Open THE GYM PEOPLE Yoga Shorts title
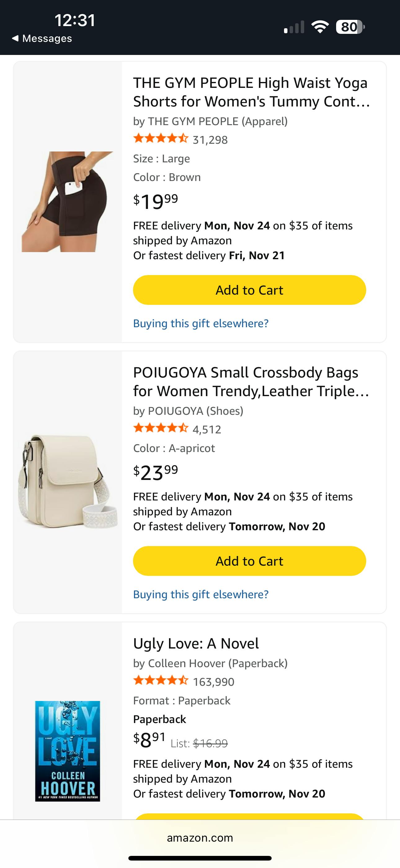 click(251, 92)
